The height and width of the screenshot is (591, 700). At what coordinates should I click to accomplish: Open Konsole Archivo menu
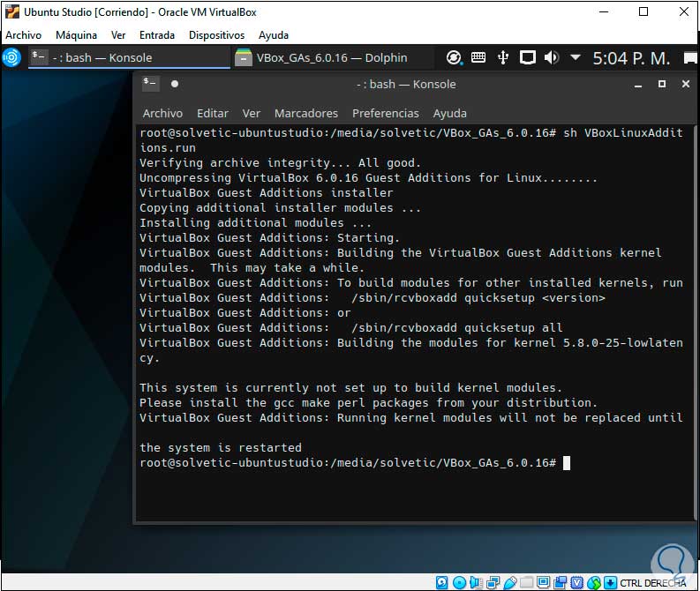(x=162, y=113)
